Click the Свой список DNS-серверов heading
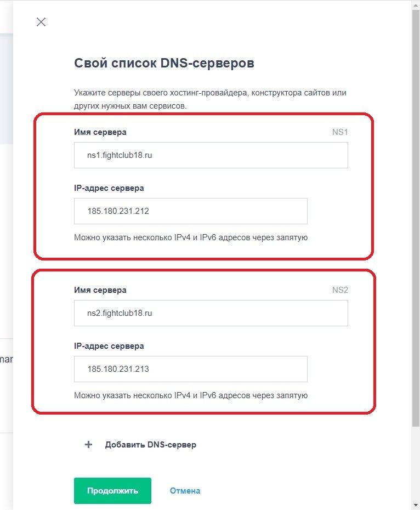 (164, 63)
